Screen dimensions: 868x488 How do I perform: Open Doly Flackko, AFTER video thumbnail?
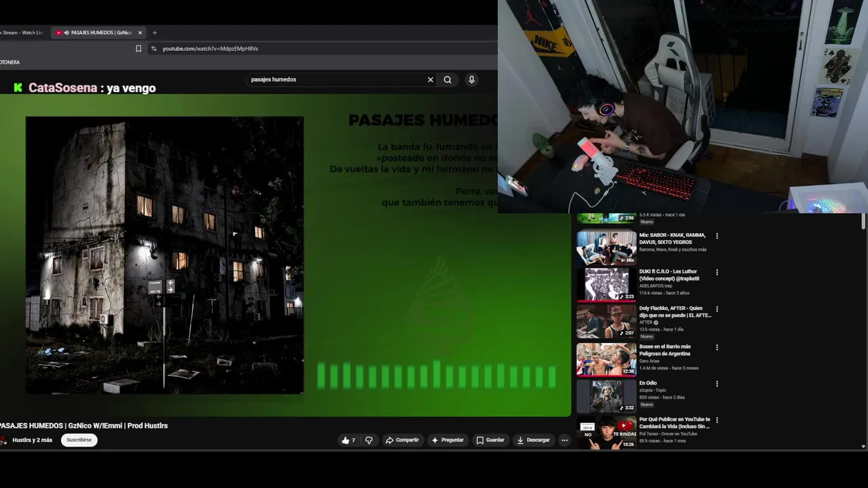(606, 321)
